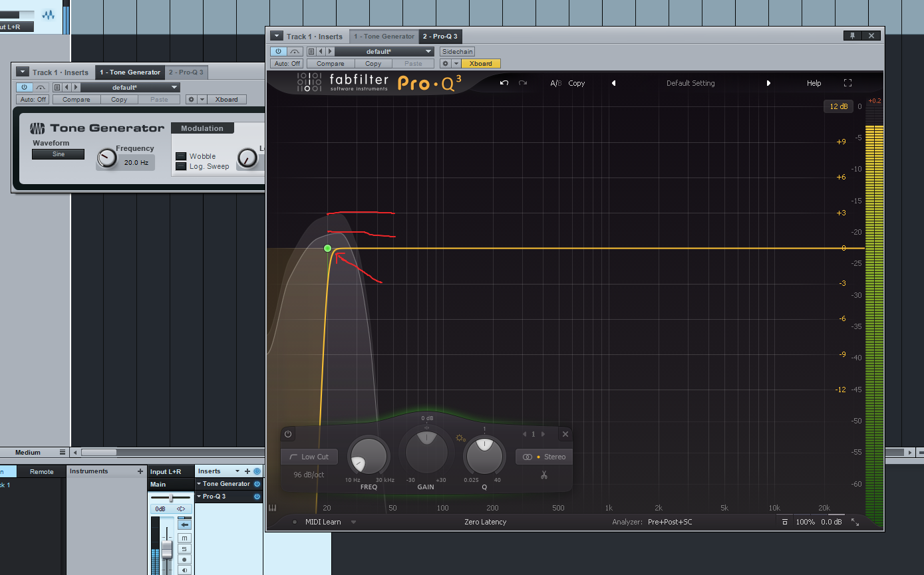This screenshot has height=575, width=924.
Task: Click the output options icon beside 100%
Action: (x=785, y=522)
